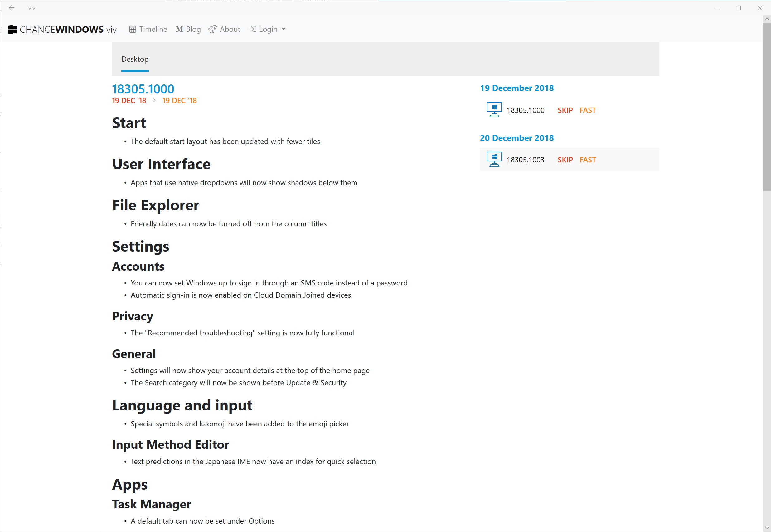Click the FAST label for build 18305.1003
This screenshot has width=771, height=532.
point(588,160)
